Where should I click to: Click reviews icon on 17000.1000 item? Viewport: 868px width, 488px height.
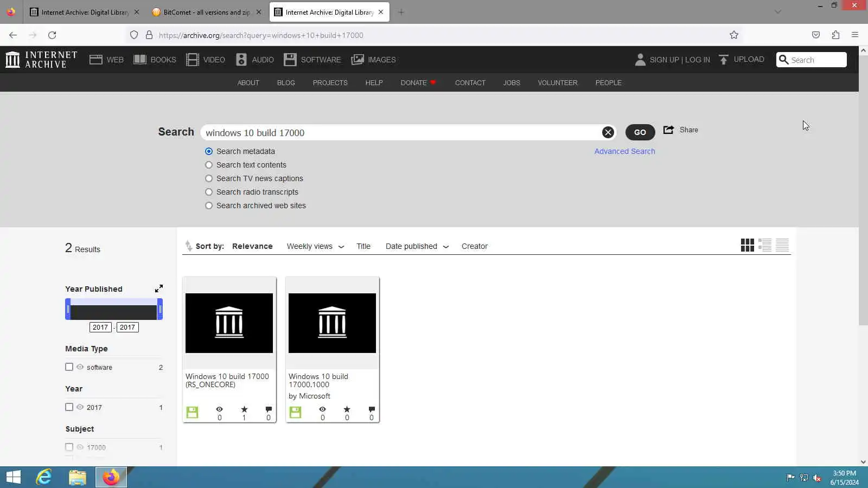pyautogui.click(x=372, y=409)
